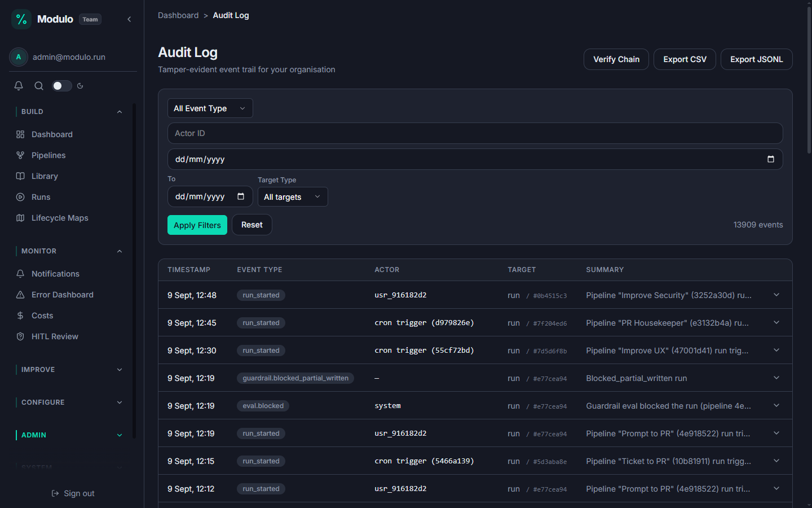812x508 pixels.
Task: Click Apply Filters
Action: click(x=197, y=225)
